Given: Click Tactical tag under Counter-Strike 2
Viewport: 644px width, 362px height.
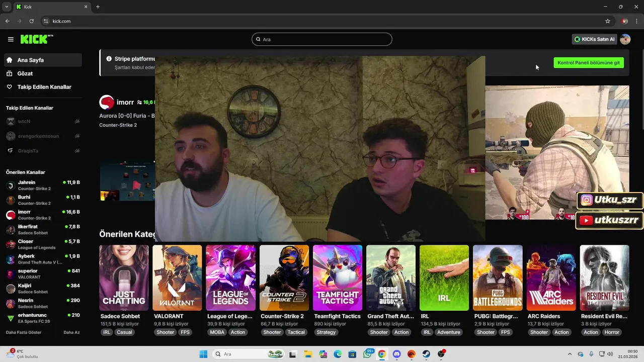Looking at the screenshot, I should pos(296,332).
